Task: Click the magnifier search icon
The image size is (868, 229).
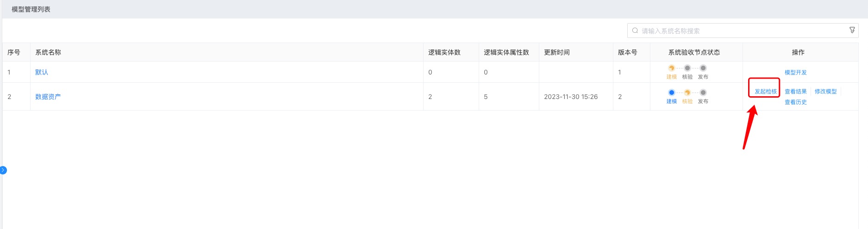Action: [x=635, y=31]
